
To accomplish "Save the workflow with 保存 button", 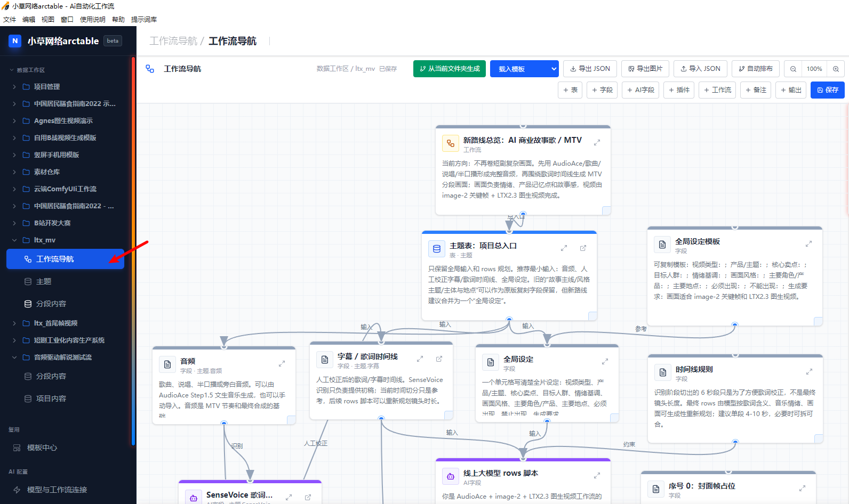I will [828, 90].
